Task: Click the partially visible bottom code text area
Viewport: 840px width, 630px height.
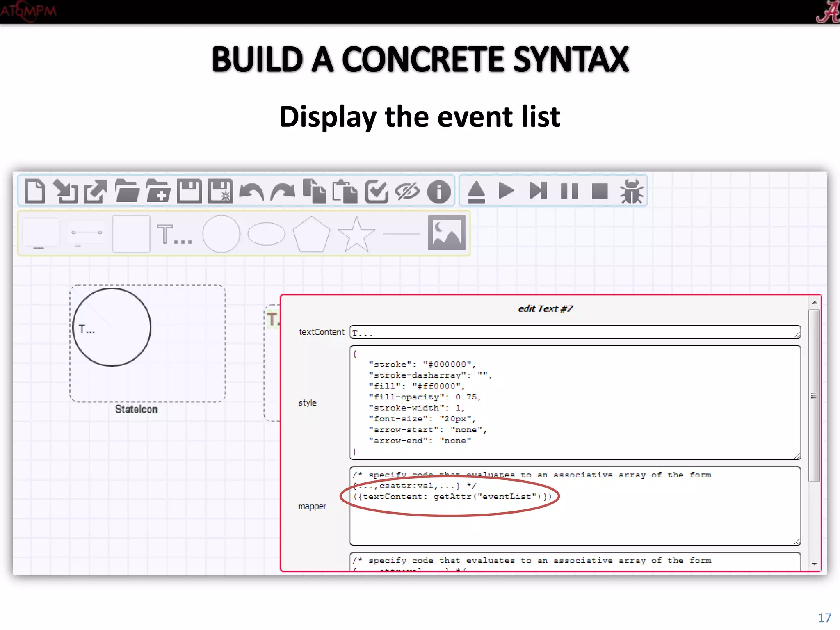Action: coord(575,562)
